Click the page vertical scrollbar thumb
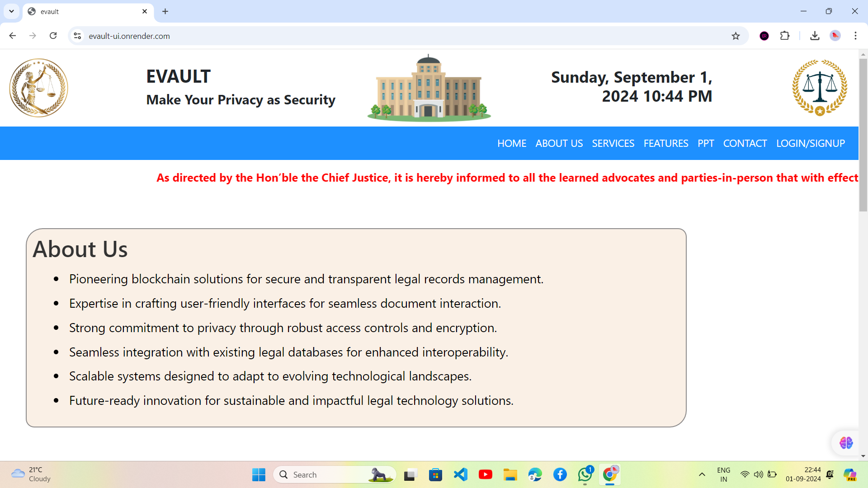The width and height of the screenshot is (868, 488). [863, 135]
